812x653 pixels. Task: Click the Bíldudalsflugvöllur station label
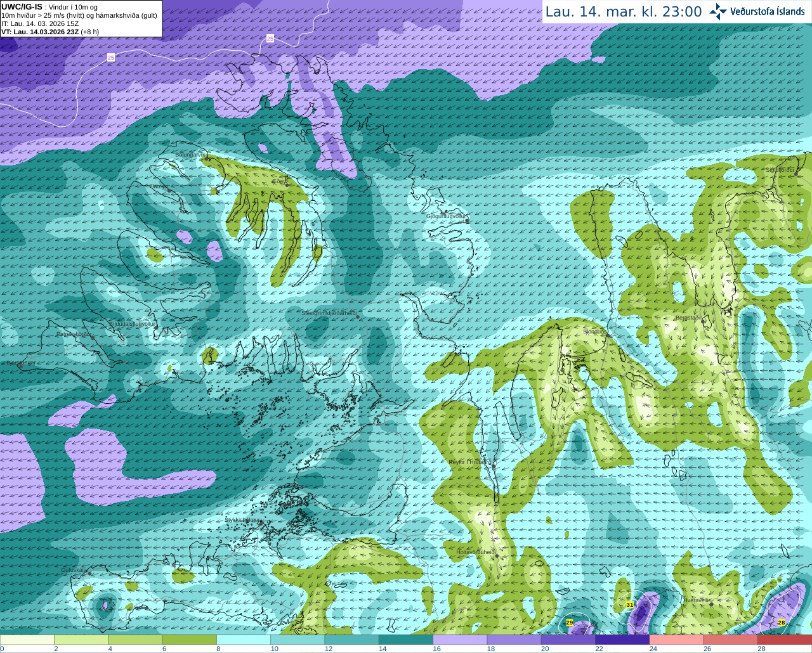(x=133, y=323)
